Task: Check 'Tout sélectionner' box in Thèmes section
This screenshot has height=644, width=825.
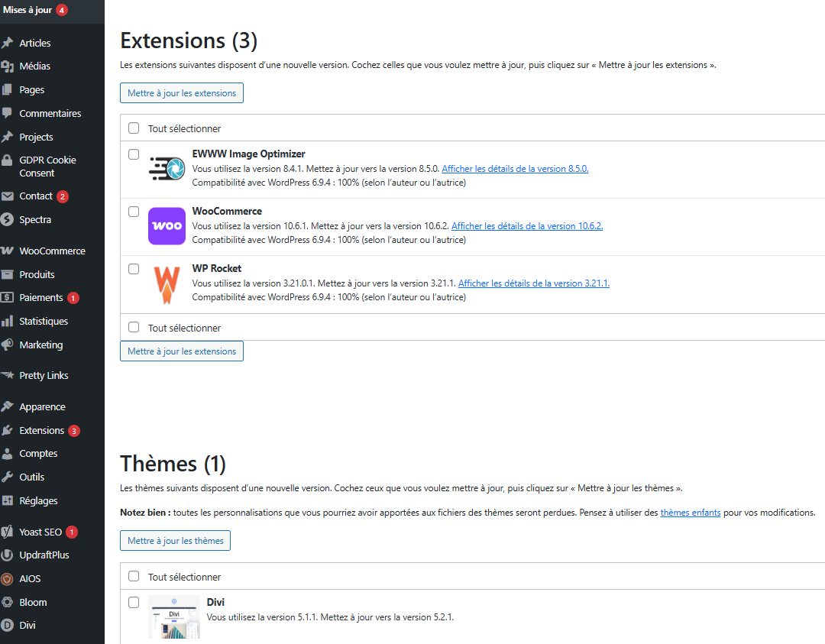Action: [x=134, y=576]
